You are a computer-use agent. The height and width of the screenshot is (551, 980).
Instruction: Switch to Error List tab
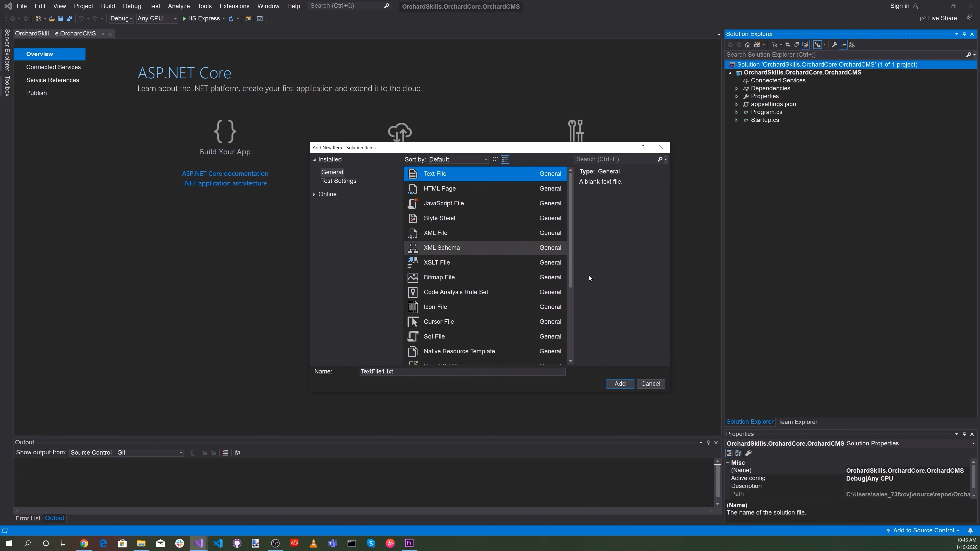pos(28,519)
